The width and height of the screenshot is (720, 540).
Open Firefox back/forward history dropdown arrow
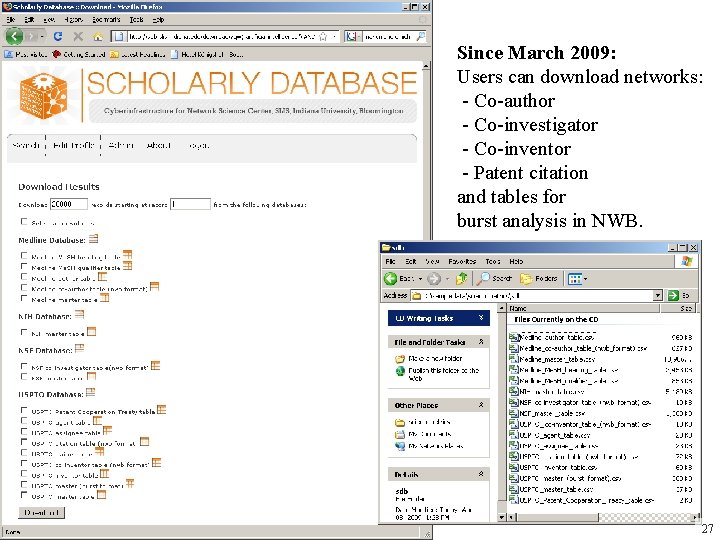tap(43, 36)
